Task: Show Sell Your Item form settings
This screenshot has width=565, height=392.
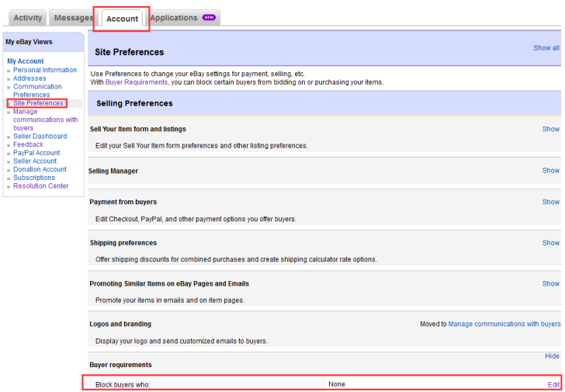Action: pyautogui.click(x=550, y=129)
